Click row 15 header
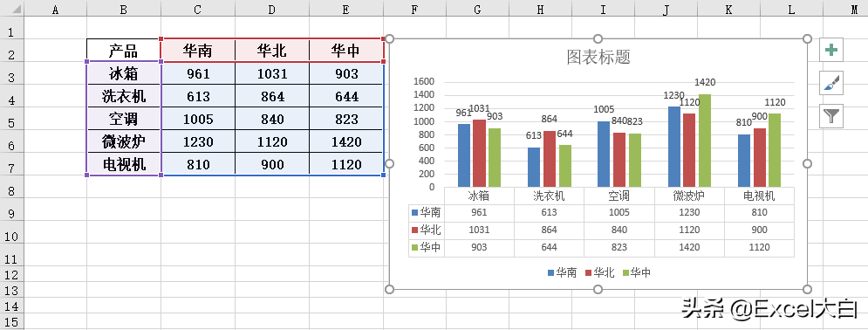This screenshot has height=330, width=868. [x=11, y=321]
